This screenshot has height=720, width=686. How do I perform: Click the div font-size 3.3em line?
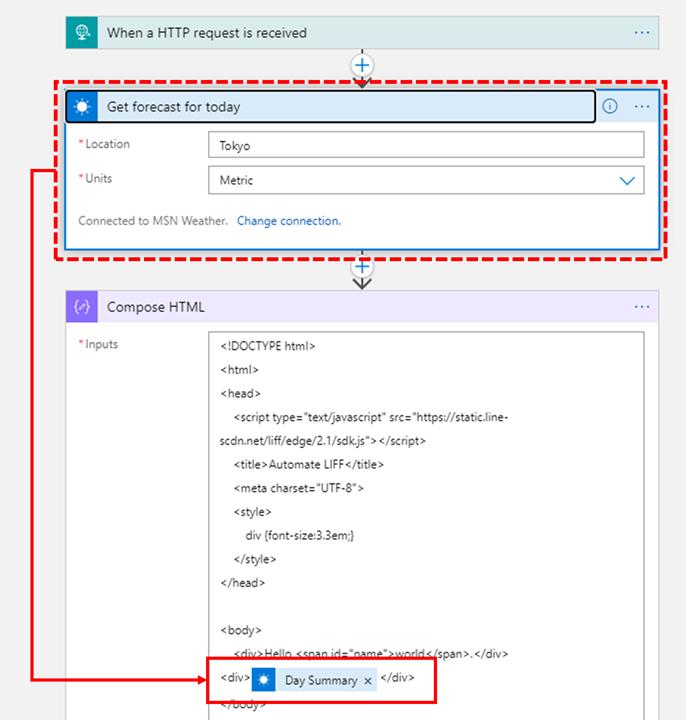[x=299, y=535]
